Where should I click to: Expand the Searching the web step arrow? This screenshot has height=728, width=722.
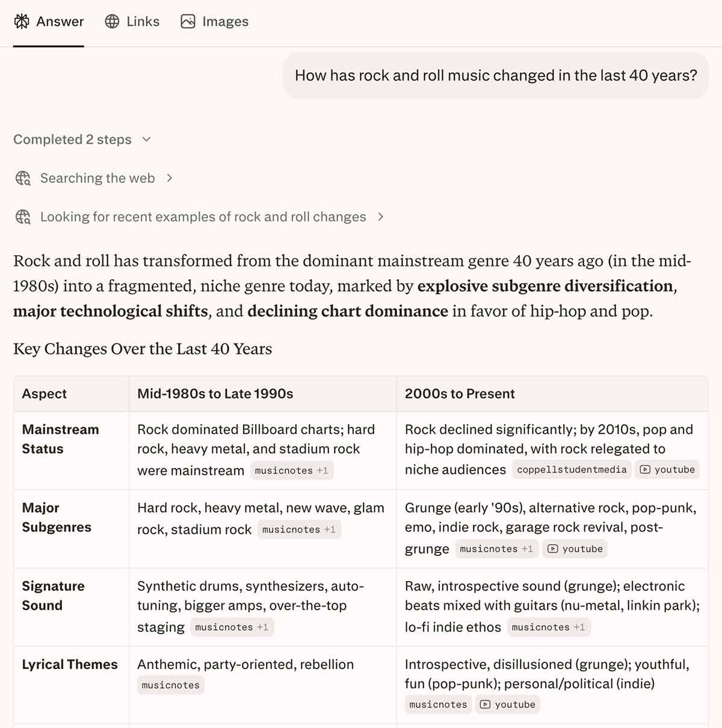pos(170,178)
